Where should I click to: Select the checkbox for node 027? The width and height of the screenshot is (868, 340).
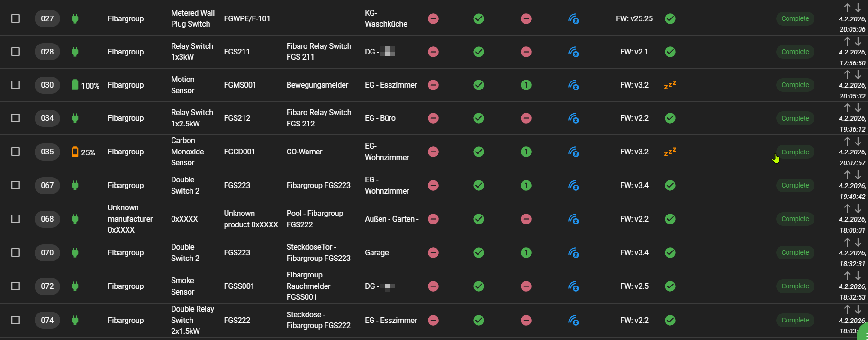coord(16,18)
